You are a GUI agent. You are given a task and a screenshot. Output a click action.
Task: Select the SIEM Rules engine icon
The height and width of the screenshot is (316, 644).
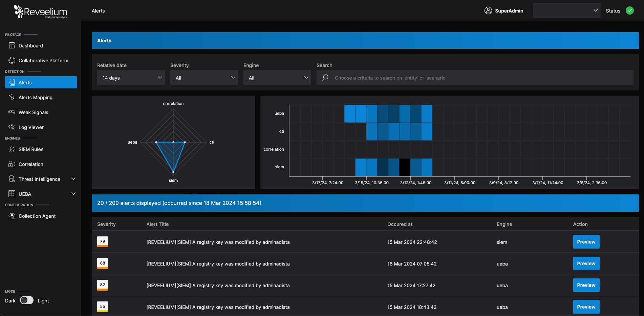(x=12, y=149)
